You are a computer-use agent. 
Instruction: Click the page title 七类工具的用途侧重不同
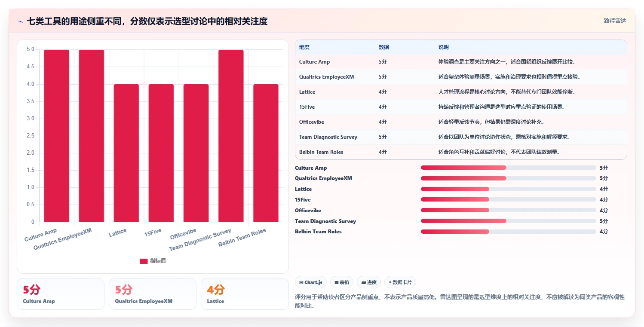point(147,21)
